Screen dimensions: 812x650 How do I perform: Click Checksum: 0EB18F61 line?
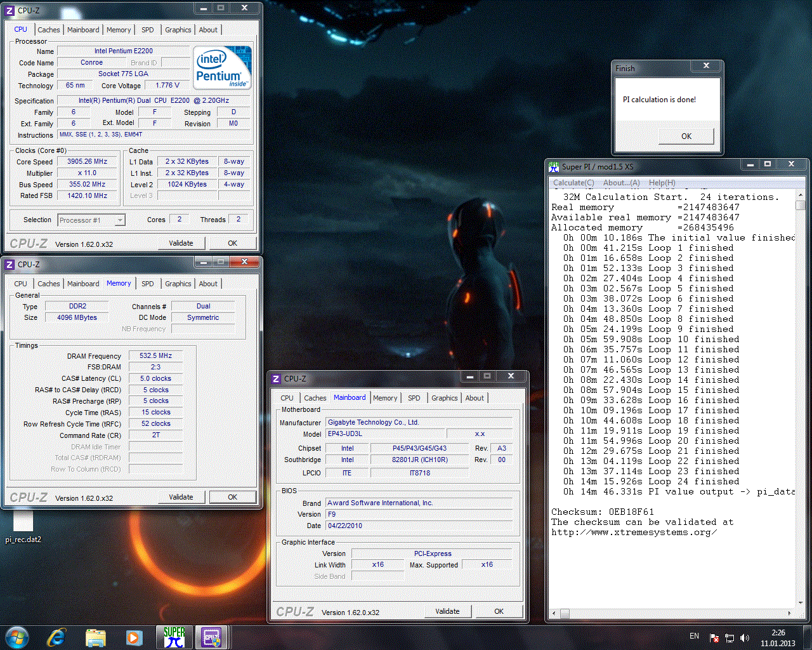603,512
